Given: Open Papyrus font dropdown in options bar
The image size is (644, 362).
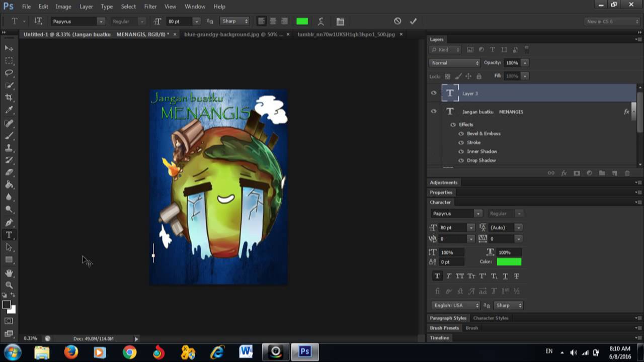Looking at the screenshot, I should [101, 21].
